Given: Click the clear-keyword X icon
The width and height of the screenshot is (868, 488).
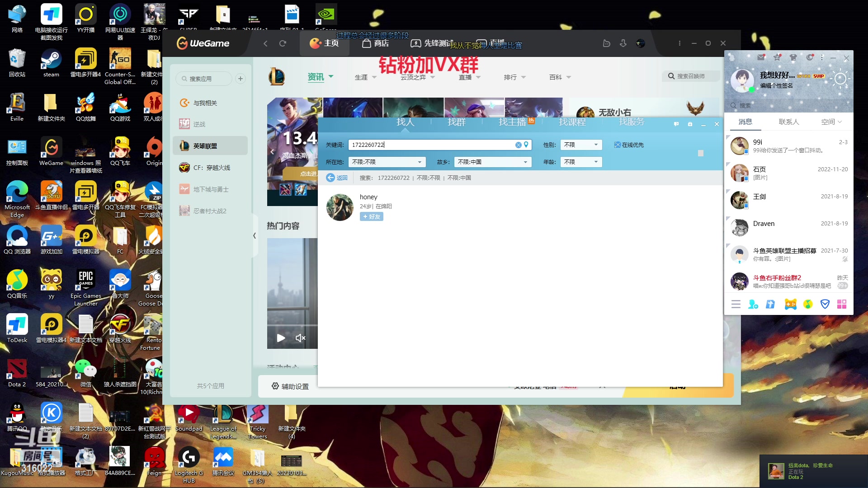Looking at the screenshot, I should pos(518,145).
